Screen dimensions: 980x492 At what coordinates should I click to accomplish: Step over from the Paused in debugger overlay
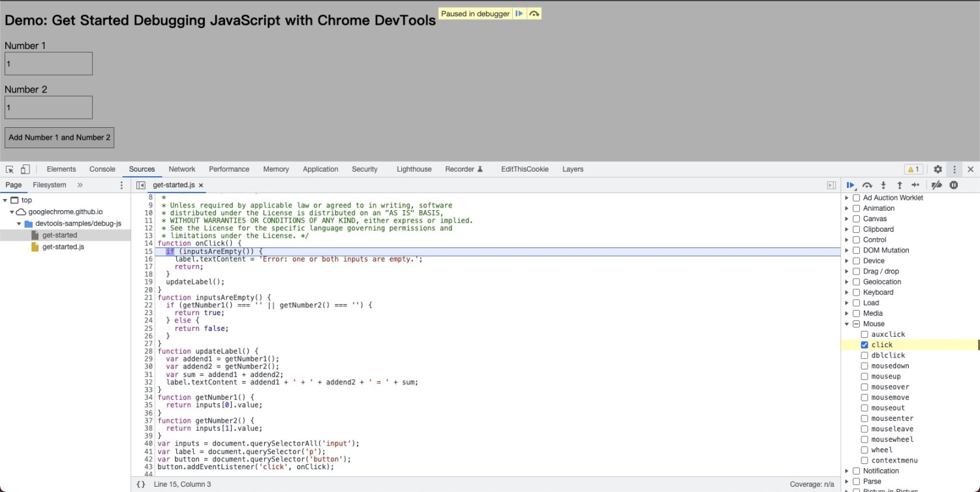pos(534,14)
